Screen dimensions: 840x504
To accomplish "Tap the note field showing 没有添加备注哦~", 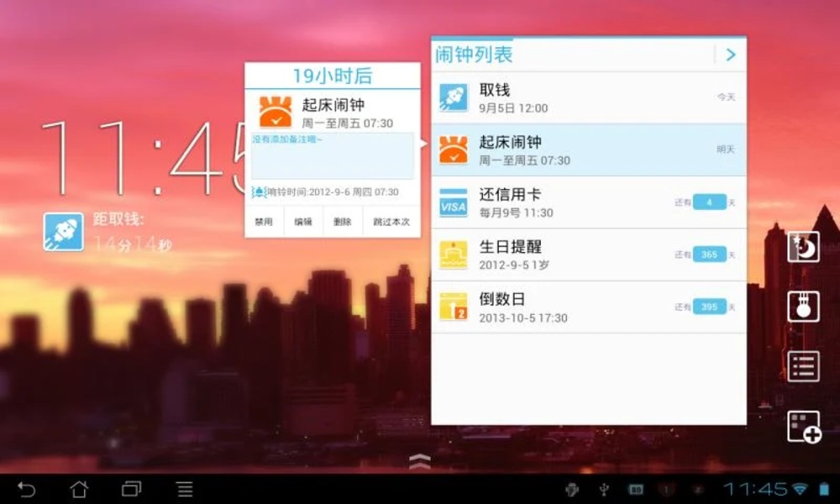I will pyautogui.click(x=332, y=156).
